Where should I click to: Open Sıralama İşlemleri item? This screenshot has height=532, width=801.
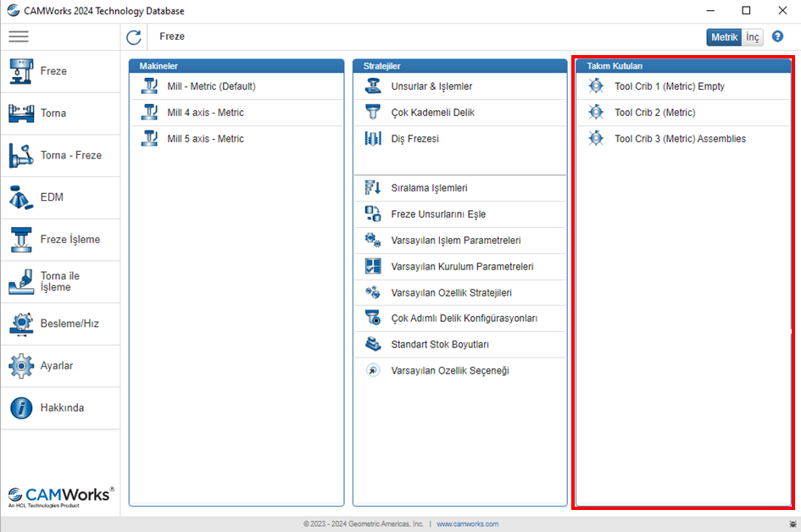pyautogui.click(x=428, y=188)
